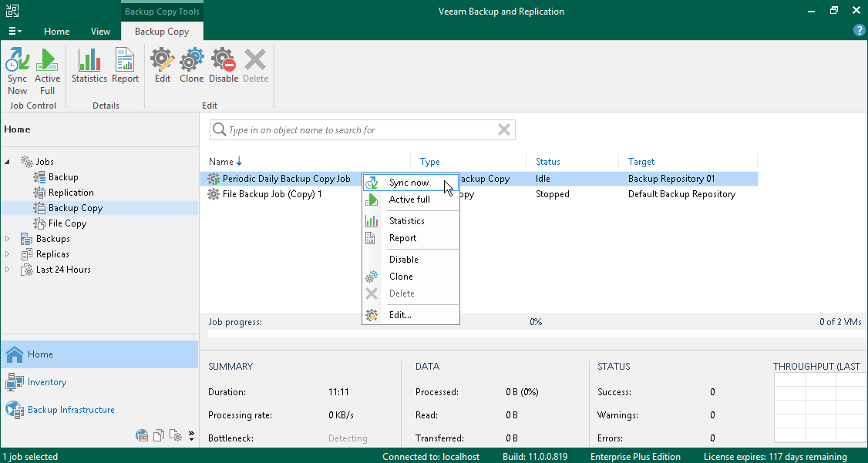Choose Edit... in context menu
The height and width of the screenshot is (463, 868).
pos(411,315)
